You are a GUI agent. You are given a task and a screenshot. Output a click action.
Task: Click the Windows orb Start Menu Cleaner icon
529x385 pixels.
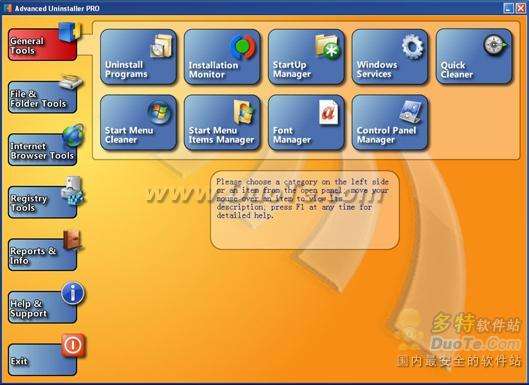point(159,112)
